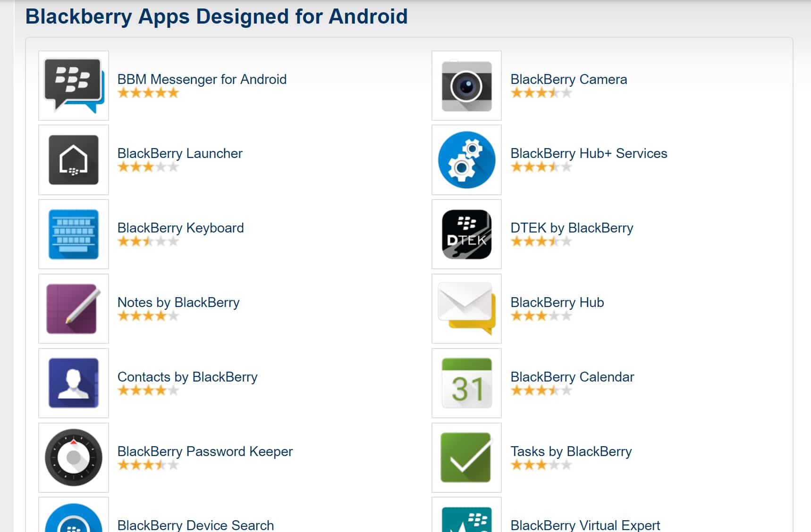Click BlackBerry Keyboard star rating

[x=148, y=241]
